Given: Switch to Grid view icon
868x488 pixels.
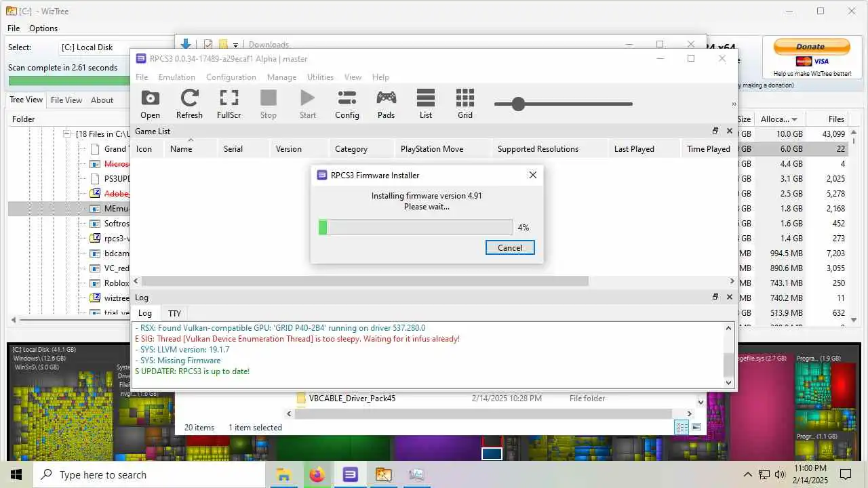Looking at the screenshot, I should click(465, 104).
